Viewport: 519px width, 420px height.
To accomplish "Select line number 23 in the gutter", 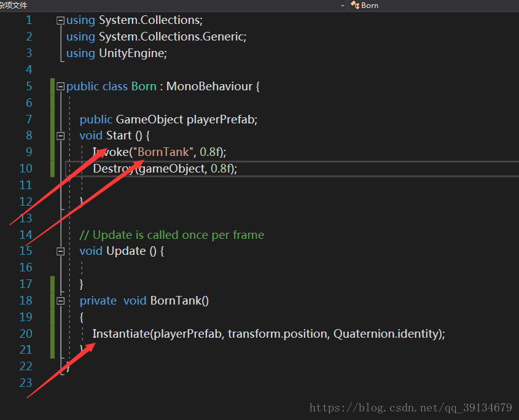I will [x=26, y=383].
